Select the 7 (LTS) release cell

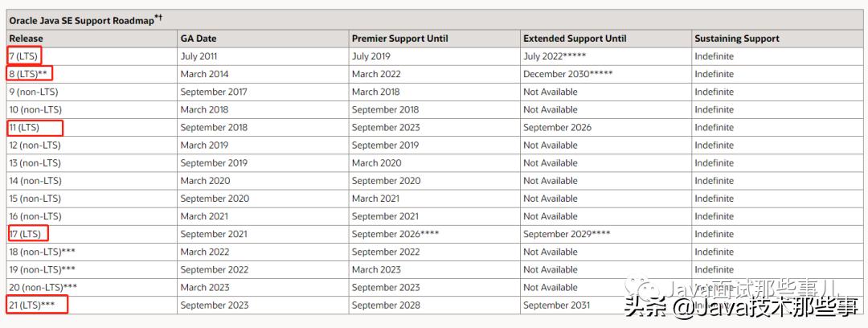[x=24, y=56]
